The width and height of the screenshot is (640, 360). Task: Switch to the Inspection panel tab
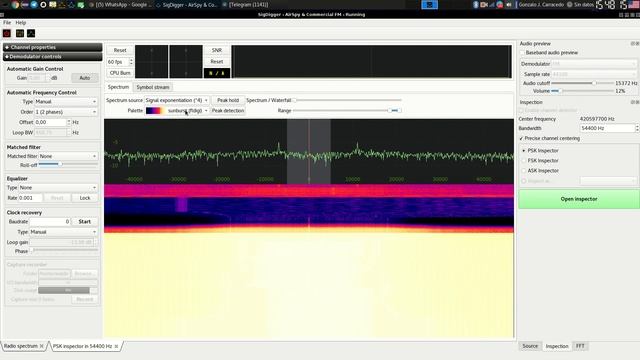(557, 346)
